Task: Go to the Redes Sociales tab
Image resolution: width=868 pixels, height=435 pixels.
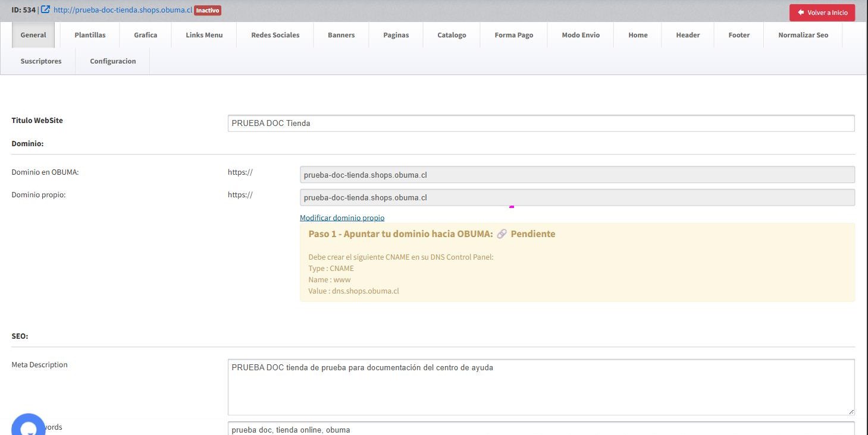Action: 275,35
